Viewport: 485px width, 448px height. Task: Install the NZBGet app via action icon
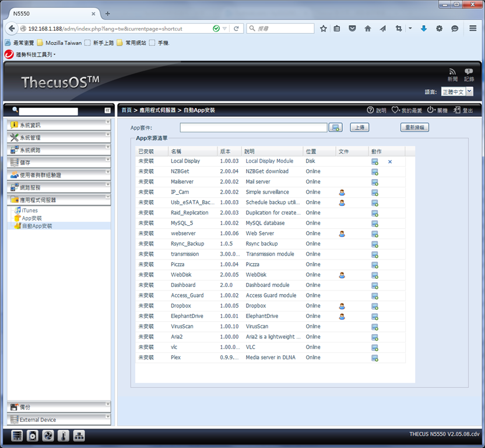point(375,172)
